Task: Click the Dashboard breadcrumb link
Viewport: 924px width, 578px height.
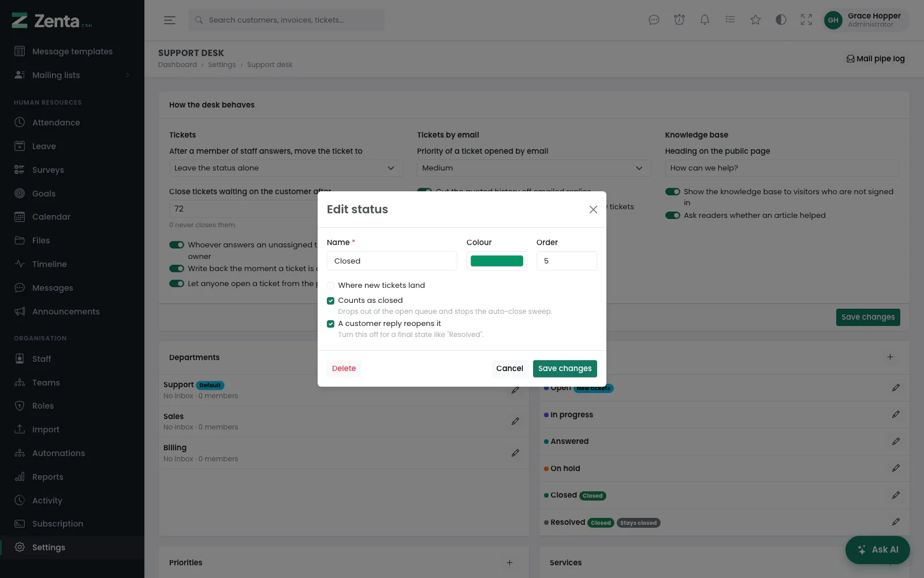Action: pyautogui.click(x=177, y=65)
